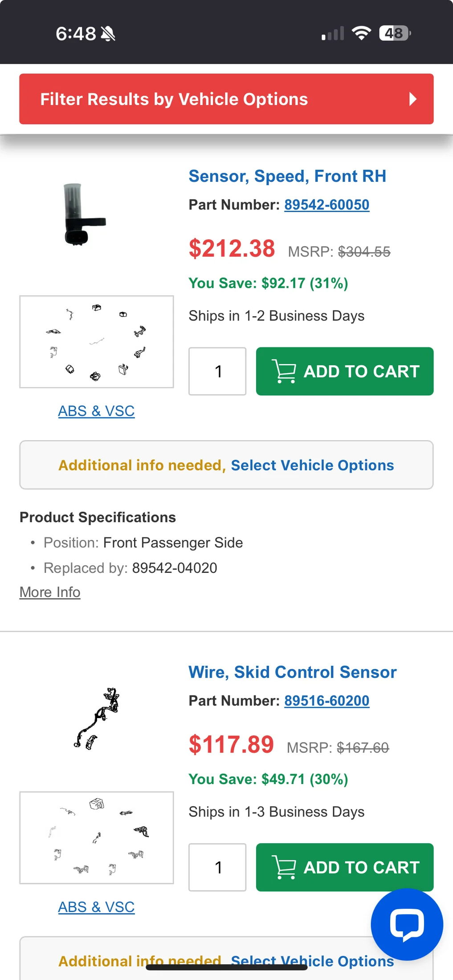Open the blue live chat bubble

click(406, 924)
